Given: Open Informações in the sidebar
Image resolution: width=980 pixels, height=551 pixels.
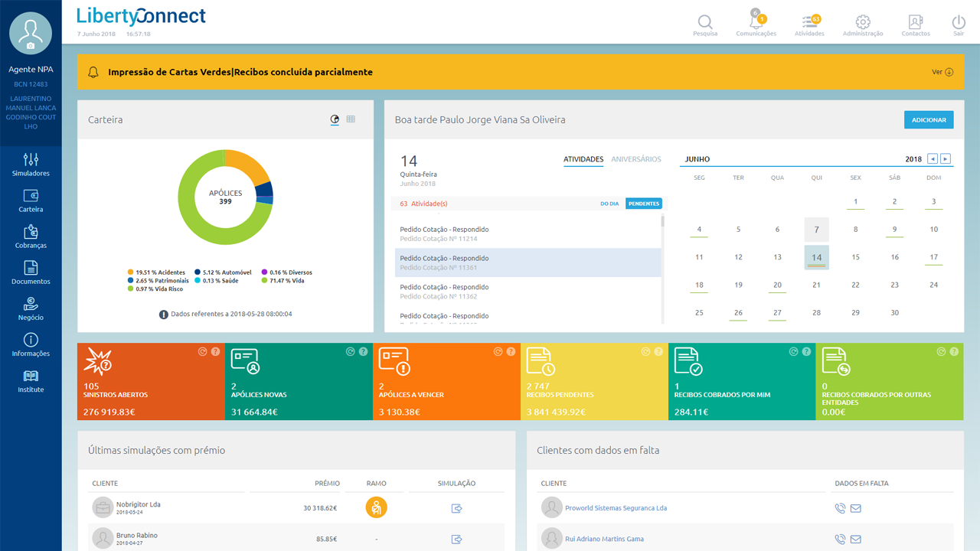Looking at the screenshot, I should [31, 344].
